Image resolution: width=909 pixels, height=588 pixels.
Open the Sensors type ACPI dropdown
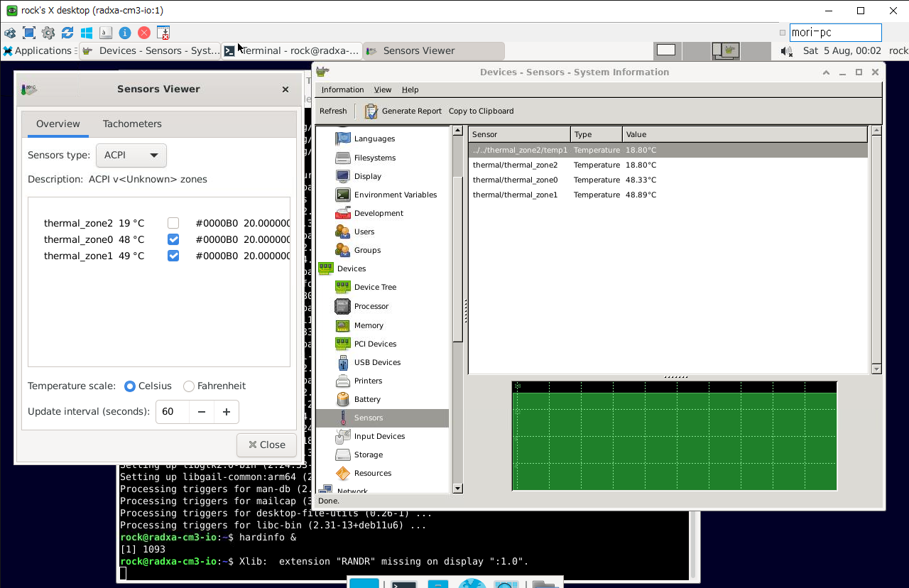click(131, 156)
